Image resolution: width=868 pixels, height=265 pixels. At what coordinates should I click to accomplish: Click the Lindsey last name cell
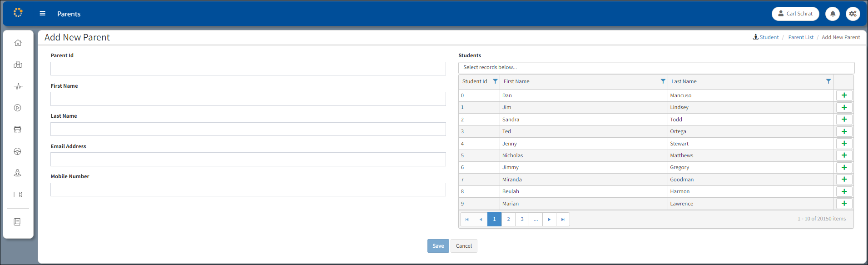click(751, 107)
